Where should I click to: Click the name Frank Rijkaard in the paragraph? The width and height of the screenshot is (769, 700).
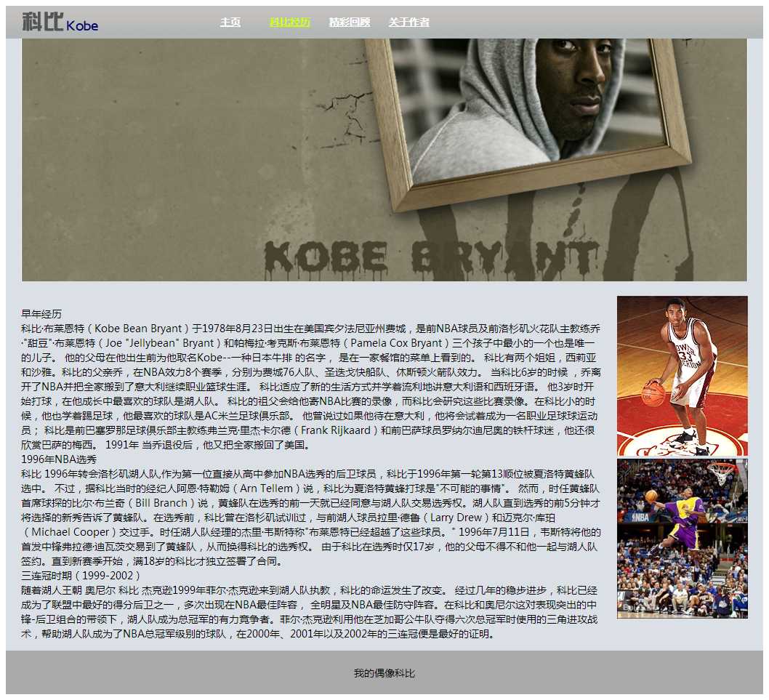(x=336, y=430)
